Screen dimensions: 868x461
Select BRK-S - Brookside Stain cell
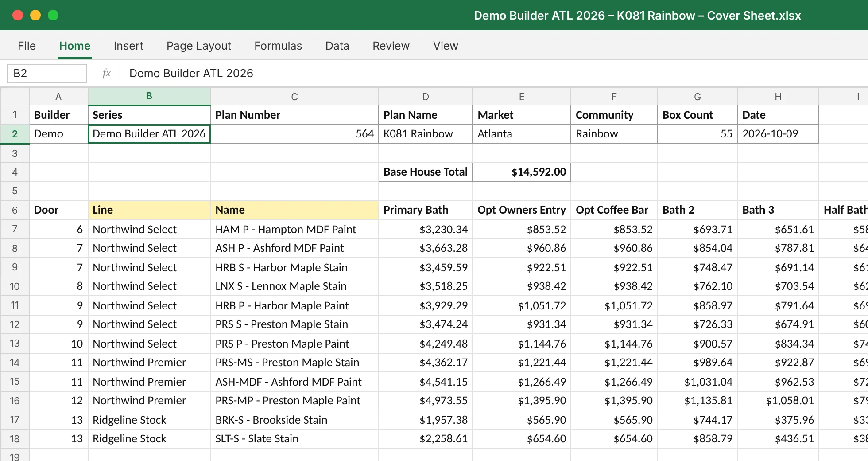pyautogui.click(x=294, y=420)
